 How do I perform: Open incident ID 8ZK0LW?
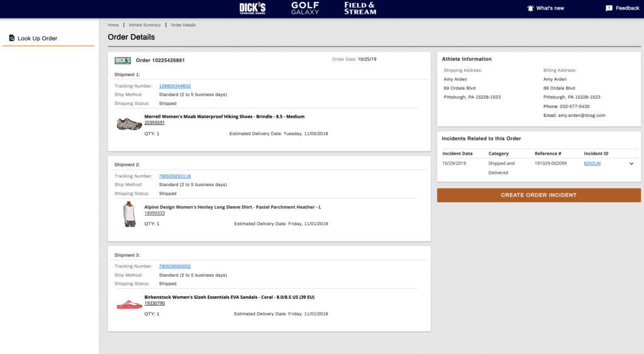pyautogui.click(x=592, y=163)
